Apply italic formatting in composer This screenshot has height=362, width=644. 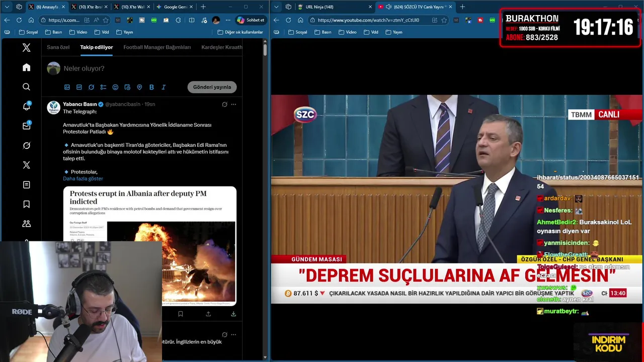164,87
